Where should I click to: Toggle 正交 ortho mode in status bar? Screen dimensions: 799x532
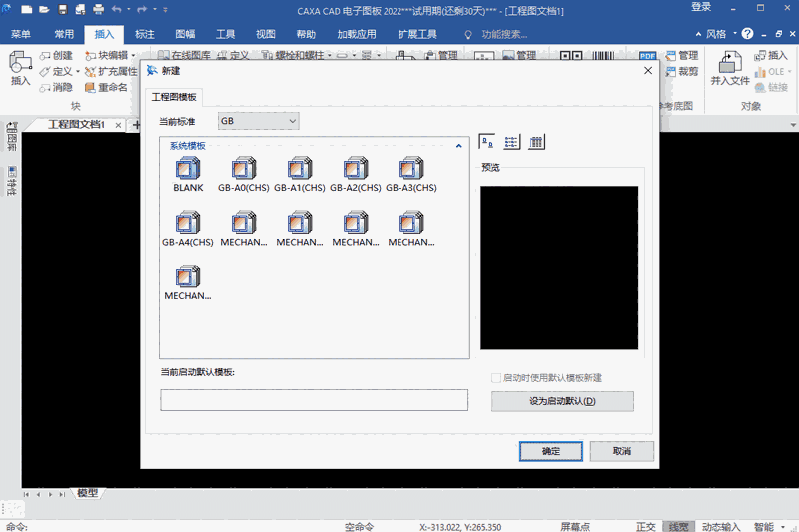tap(645, 527)
